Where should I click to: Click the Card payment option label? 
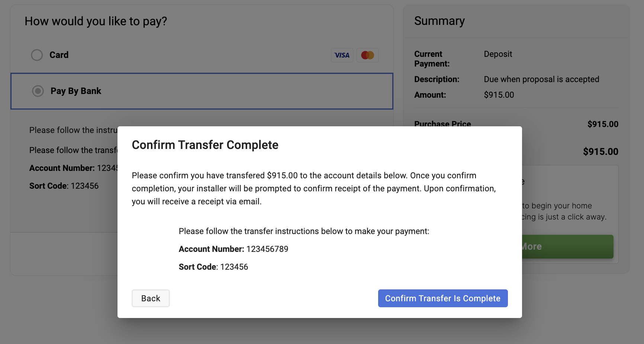(59, 55)
